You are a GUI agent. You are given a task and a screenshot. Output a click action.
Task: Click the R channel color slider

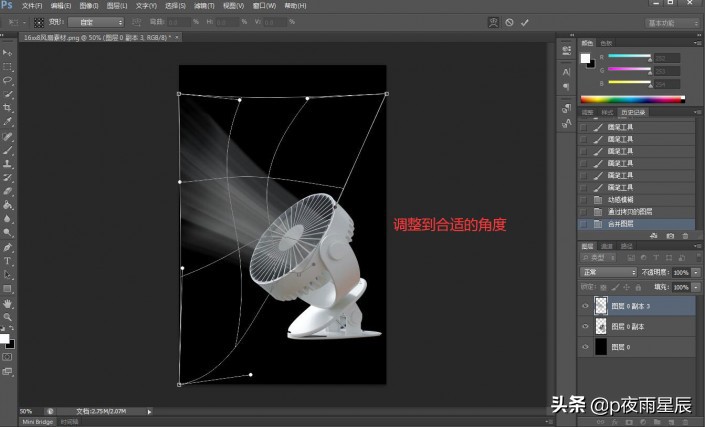tap(629, 56)
